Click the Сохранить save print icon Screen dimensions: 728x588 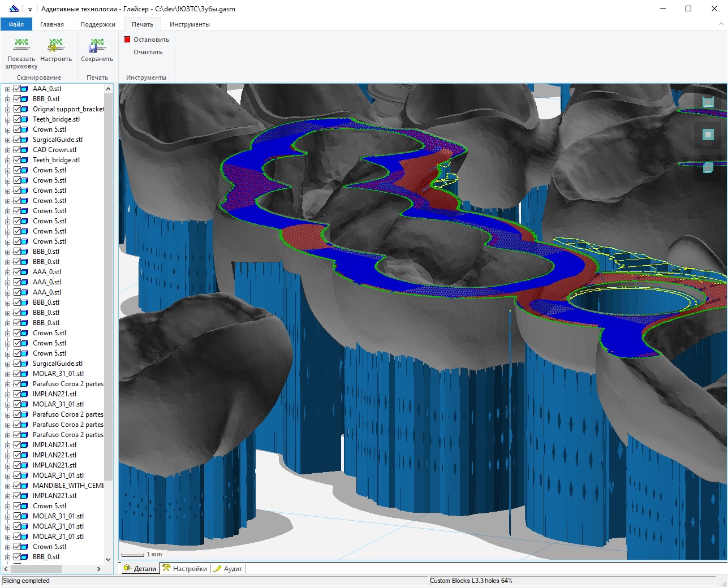pos(97,45)
